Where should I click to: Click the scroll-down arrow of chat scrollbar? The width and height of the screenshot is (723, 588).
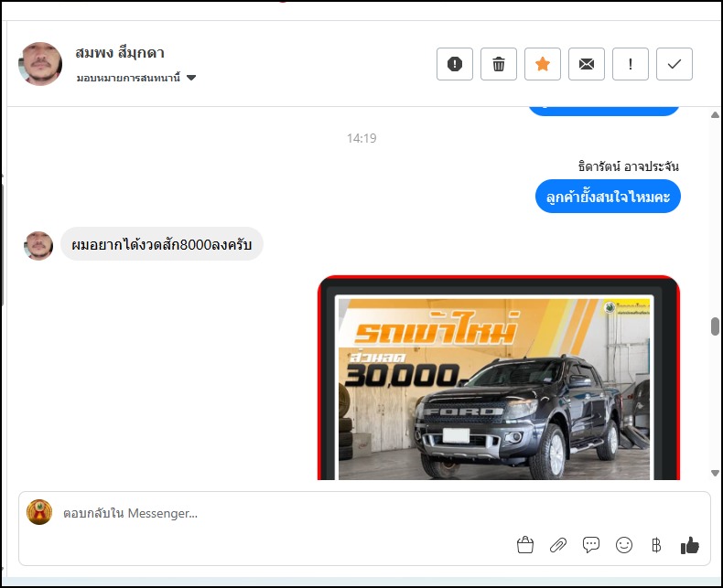[715, 473]
